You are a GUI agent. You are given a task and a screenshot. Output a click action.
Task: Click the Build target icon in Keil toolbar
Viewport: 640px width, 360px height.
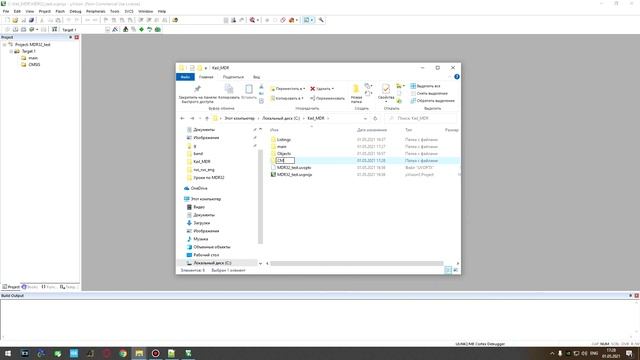(x=15, y=29)
